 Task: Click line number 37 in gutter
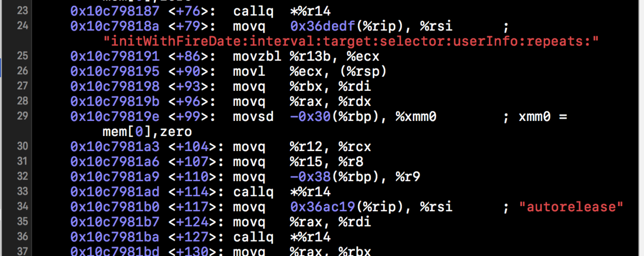(22, 252)
